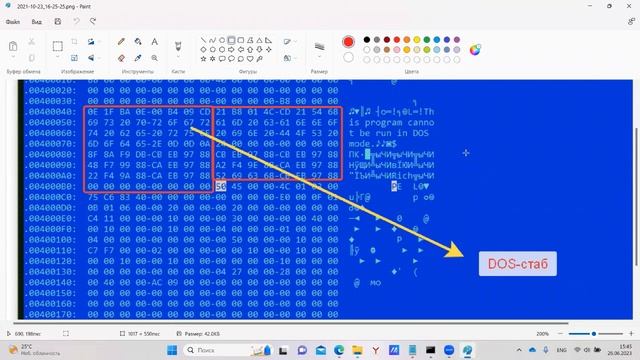Select the Right arrow shape
640x360 pixels.
[x=231, y=49]
